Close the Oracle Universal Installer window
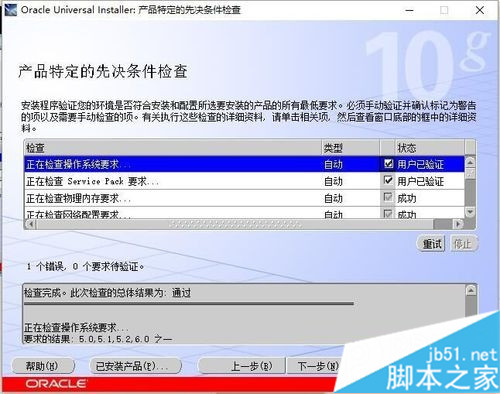Viewport: 500px width, 394px height. coord(480,10)
